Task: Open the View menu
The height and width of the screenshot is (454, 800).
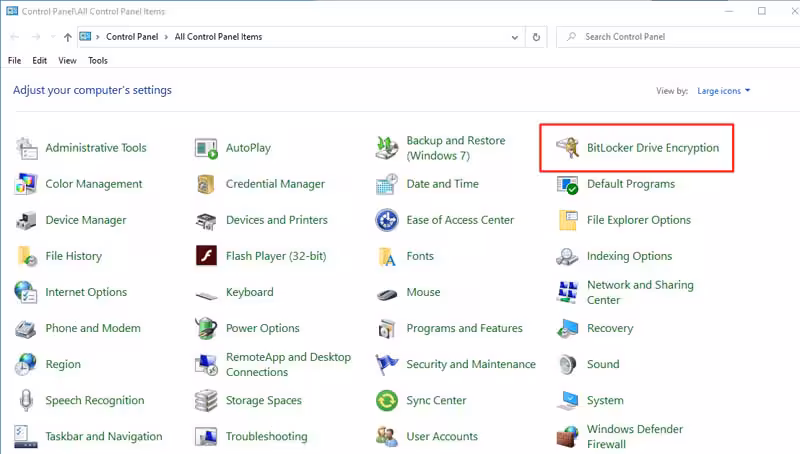Action: (67, 61)
